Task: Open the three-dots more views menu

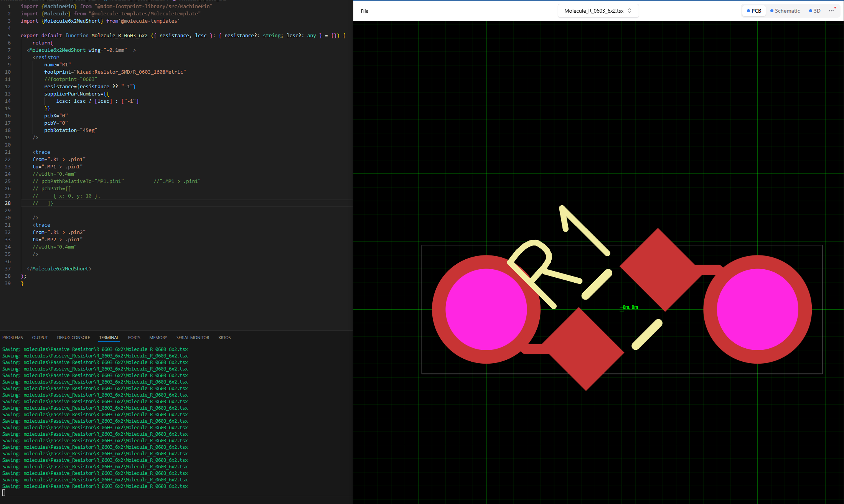Action: 831,11
